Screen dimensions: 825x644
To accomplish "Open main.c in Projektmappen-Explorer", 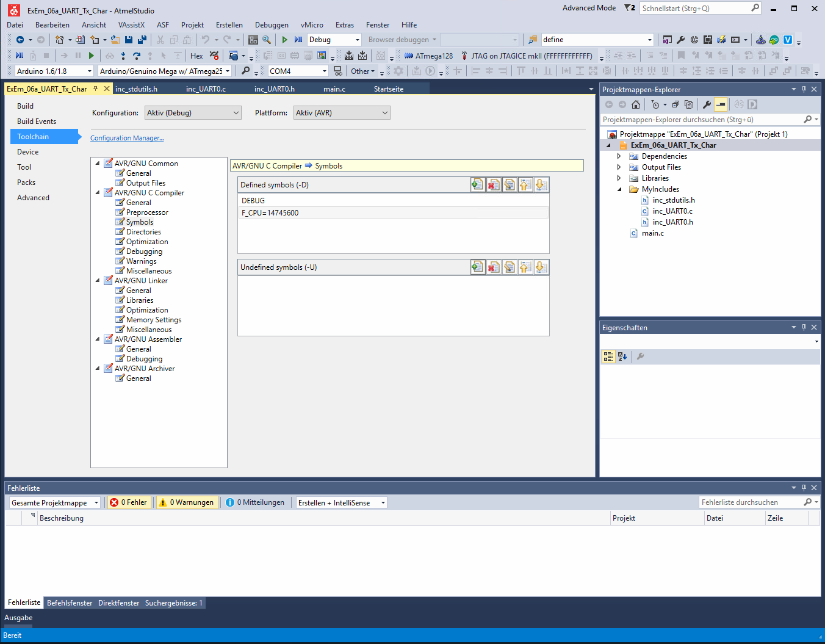I will 652,233.
